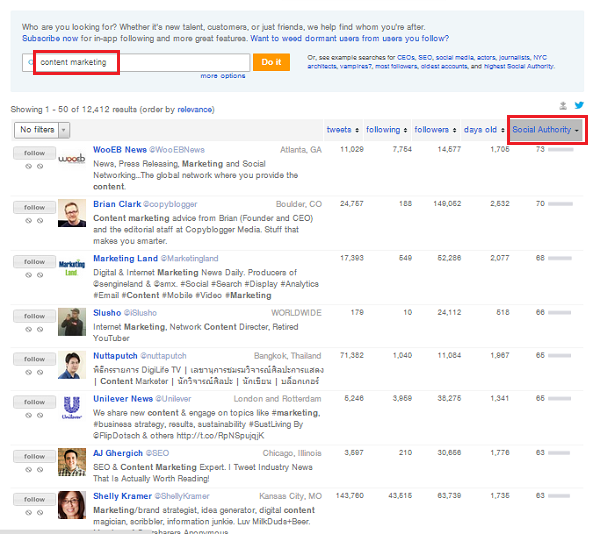This screenshot has height=534, width=600.
Task: Follow Marketing Land
Action: pos(34,262)
